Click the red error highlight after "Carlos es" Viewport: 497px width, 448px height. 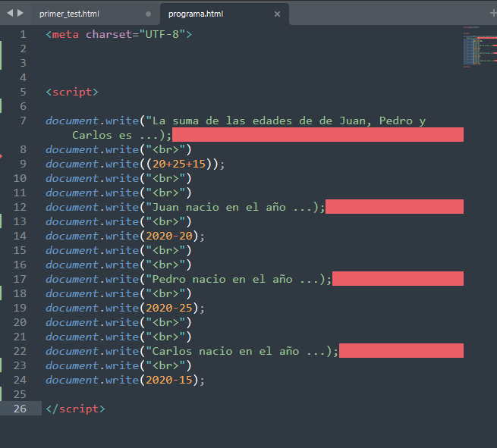pos(318,135)
